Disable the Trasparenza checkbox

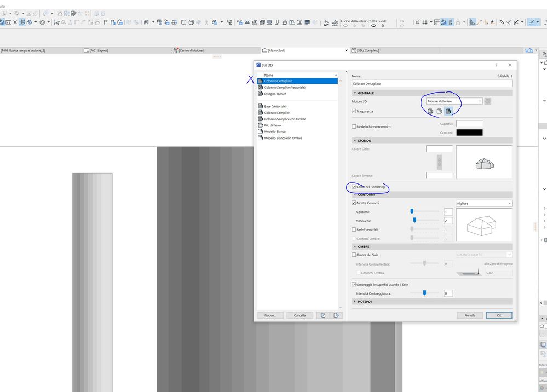pos(354,111)
